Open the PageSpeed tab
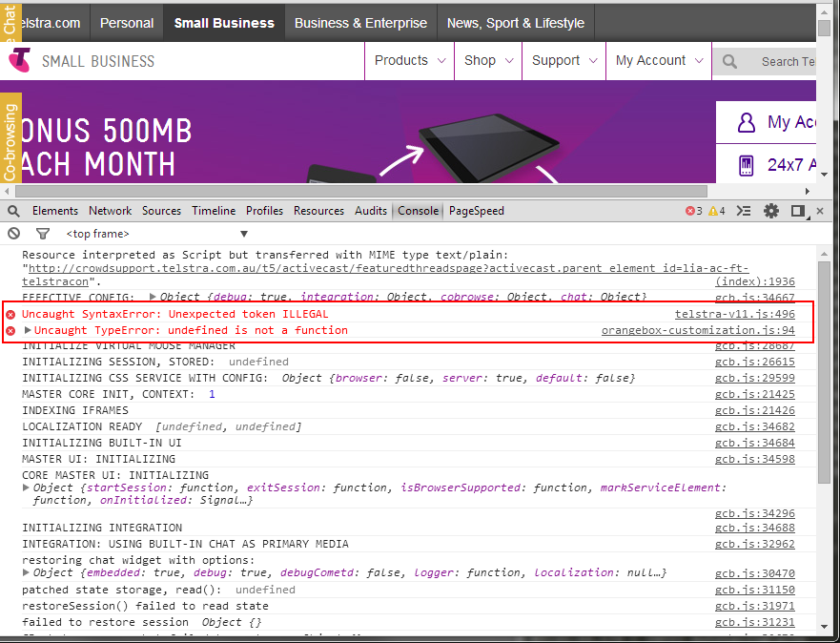This screenshot has width=840, height=643. pyautogui.click(x=476, y=211)
